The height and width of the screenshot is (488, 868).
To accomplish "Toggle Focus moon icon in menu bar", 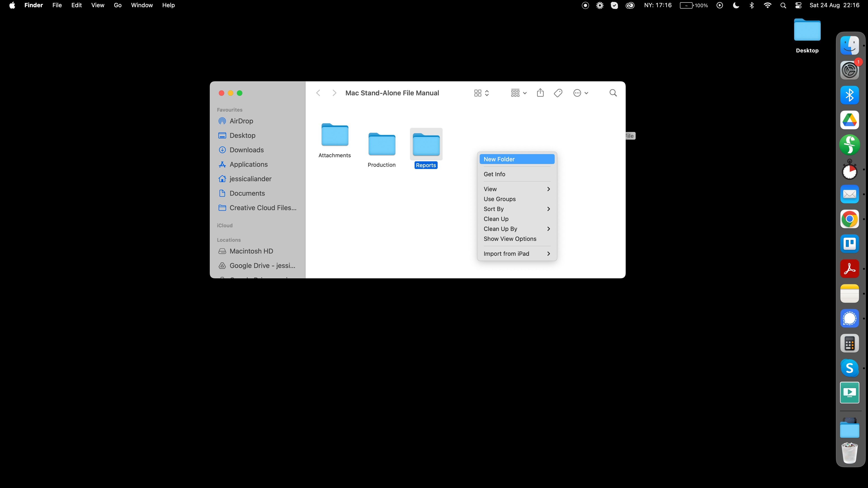I will pyautogui.click(x=736, y=5).
